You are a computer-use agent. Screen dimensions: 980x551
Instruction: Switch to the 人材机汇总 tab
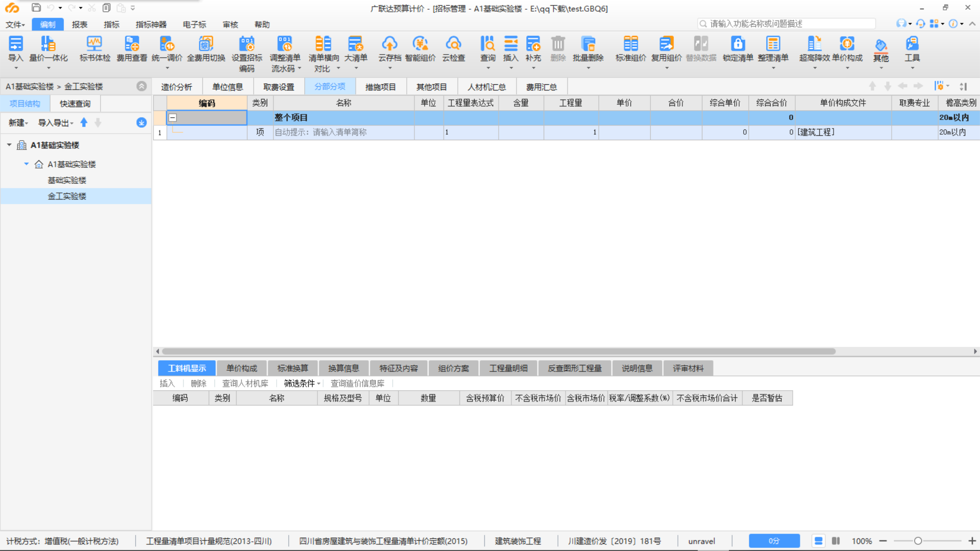pos(486,87)
